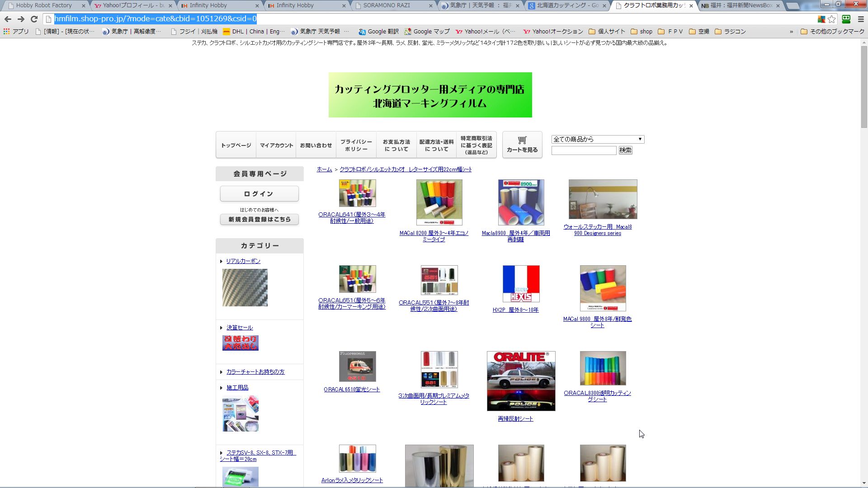This screenshot has height=488, width=868.
Task: Click the ORACAL8300 transparent rolls thumbnail
Action: [x=603, y=368]
